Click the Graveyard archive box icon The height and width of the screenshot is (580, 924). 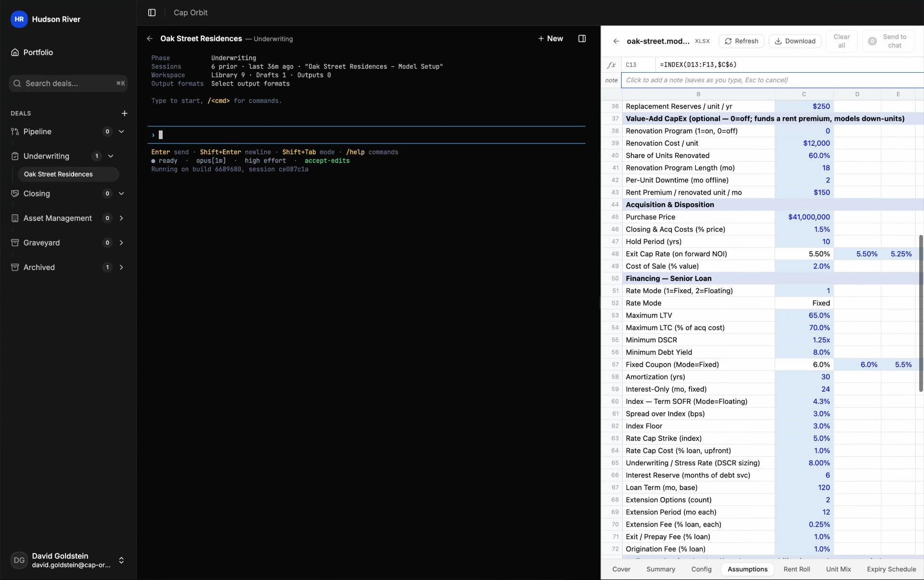coord(15,243)
